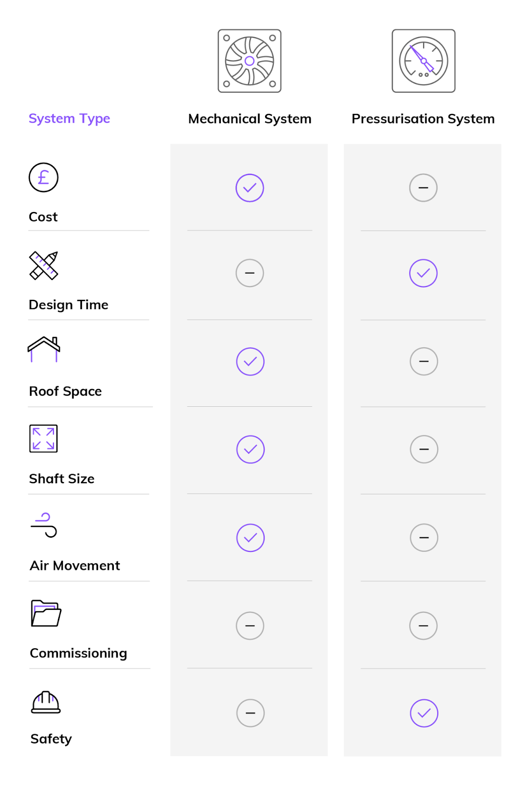The image size is (532, 785).
Task: Click the Air Movement row label
Action: click(x=75, y=566)
